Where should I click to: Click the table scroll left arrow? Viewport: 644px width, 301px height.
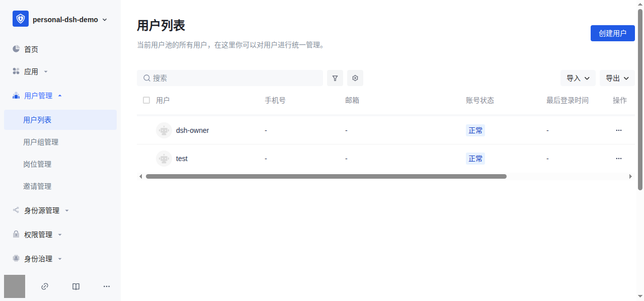[x=140, y=177]
